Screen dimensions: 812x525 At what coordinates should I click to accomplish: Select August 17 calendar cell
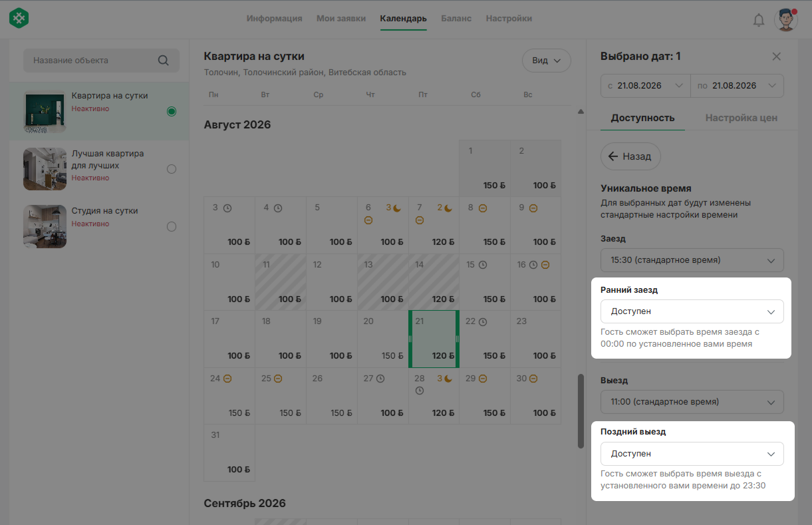click(229, 339)
